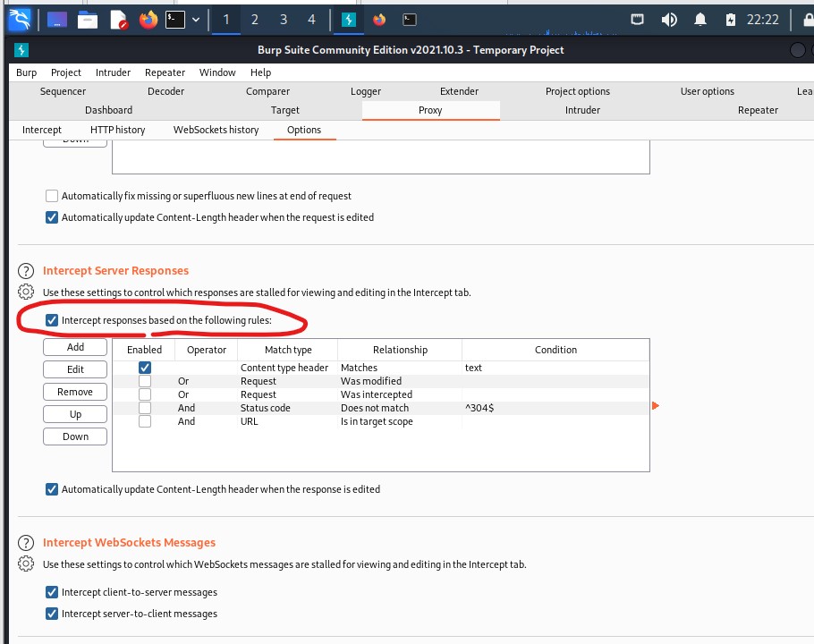Switch to workspace 1
This screenshot has width=814, height=644.
pyautogui.click(x=225, y=20)
